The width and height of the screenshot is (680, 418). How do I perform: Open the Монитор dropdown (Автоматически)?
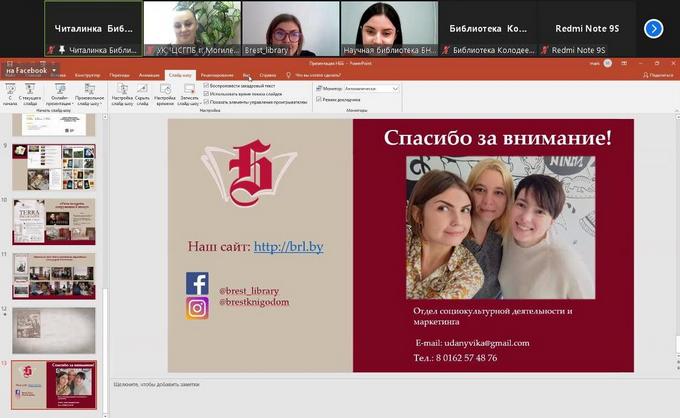pos(371,88)
